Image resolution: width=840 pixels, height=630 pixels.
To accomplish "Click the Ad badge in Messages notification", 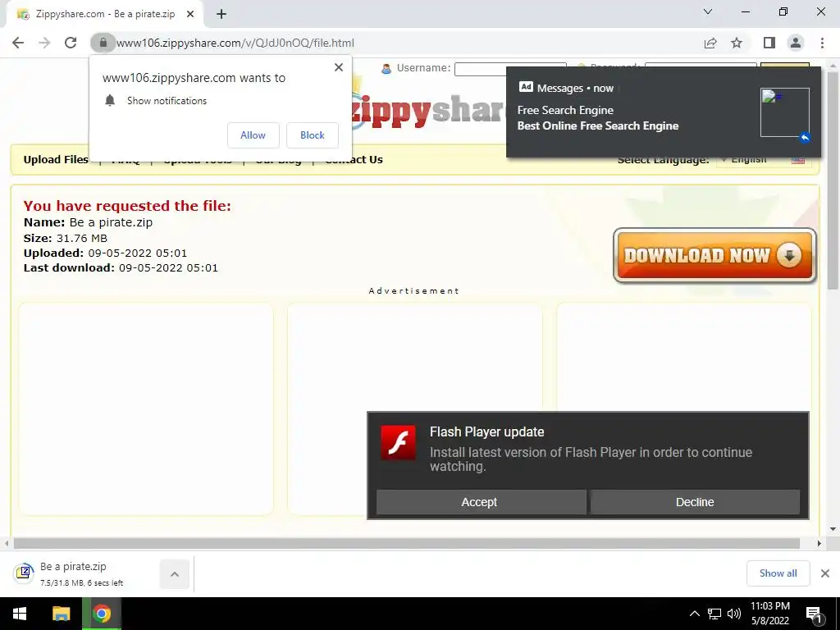I will tap(526, 87).
